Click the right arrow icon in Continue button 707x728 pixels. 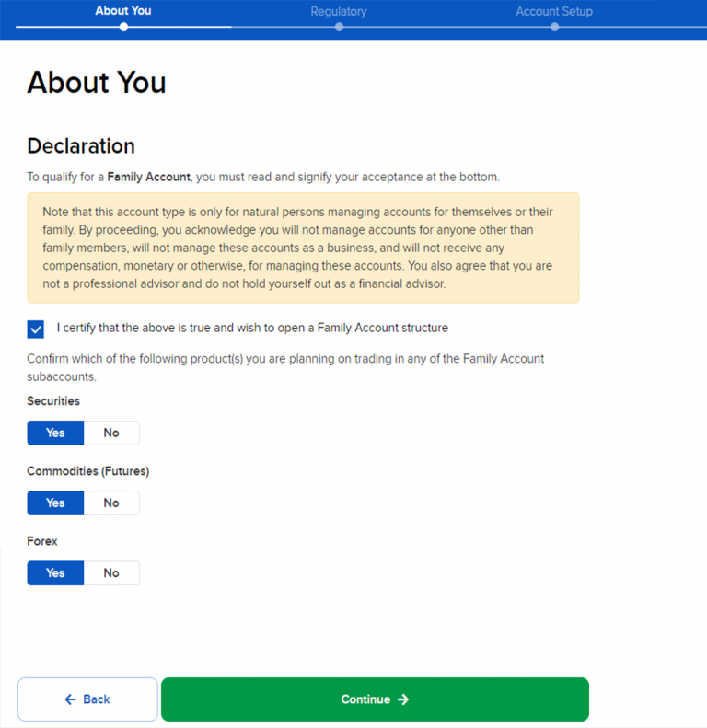click(403, 699)
